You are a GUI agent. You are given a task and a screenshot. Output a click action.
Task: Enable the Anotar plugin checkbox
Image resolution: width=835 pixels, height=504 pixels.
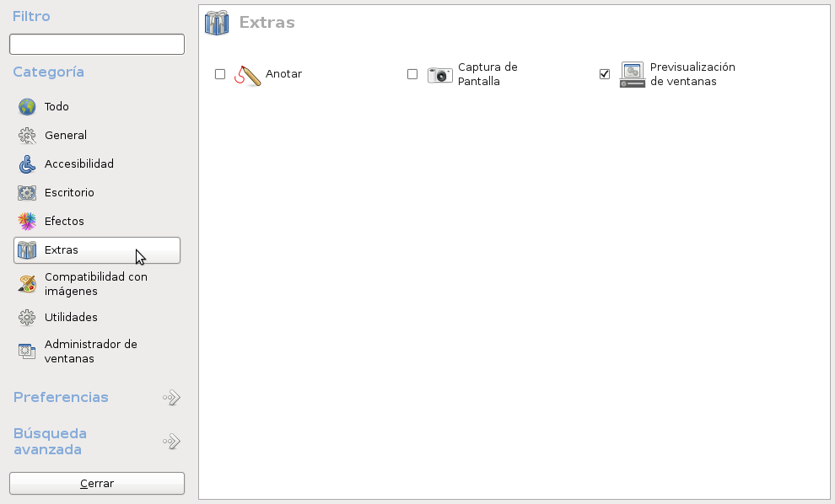[219, 74]
